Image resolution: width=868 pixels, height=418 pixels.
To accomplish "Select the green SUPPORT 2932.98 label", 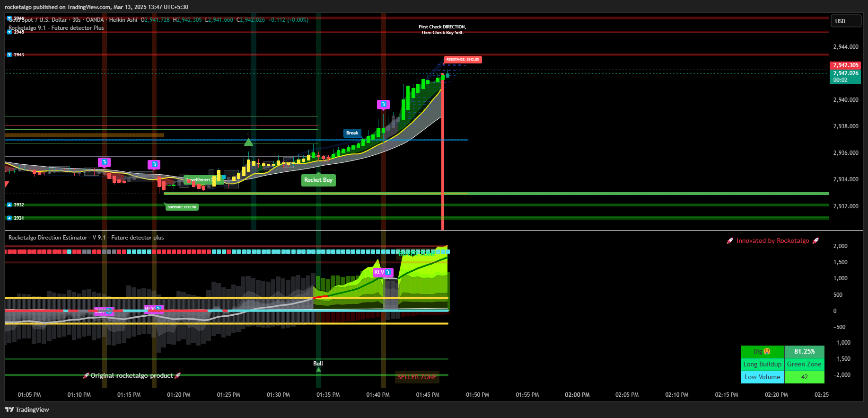I will (x=182, y=207).
